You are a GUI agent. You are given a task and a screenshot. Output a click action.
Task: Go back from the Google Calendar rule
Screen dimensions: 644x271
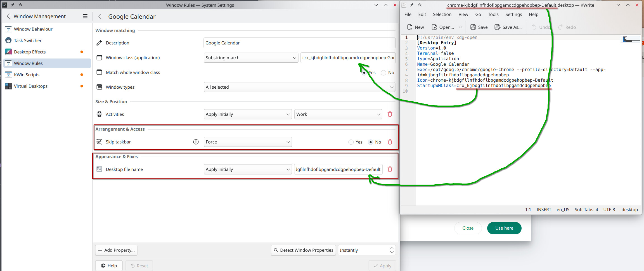click(100, 17)
